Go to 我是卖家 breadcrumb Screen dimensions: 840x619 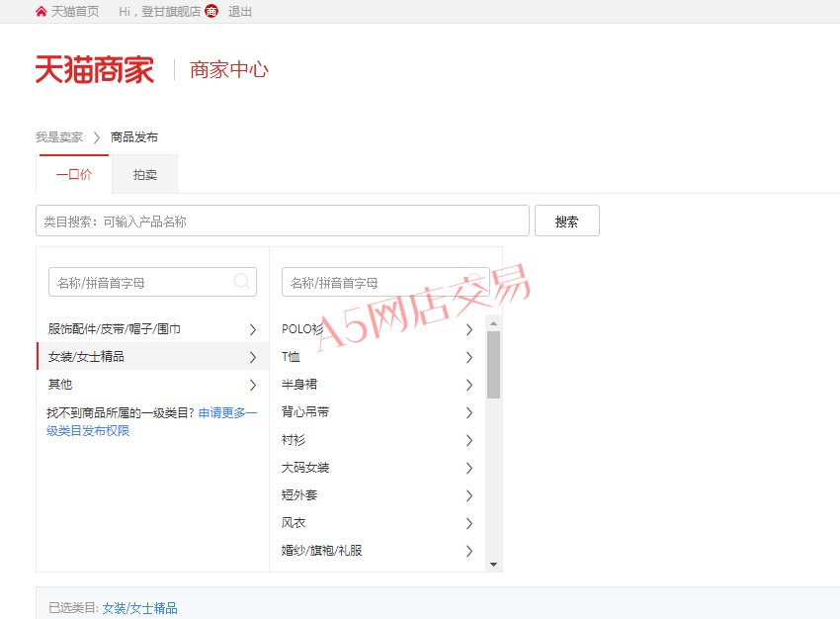[x=59, y=137]
